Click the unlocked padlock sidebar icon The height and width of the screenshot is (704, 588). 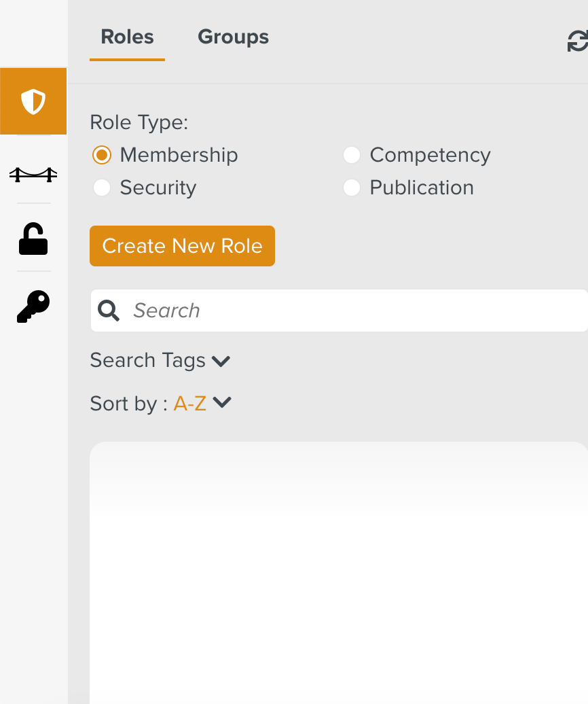pos(33,239)
